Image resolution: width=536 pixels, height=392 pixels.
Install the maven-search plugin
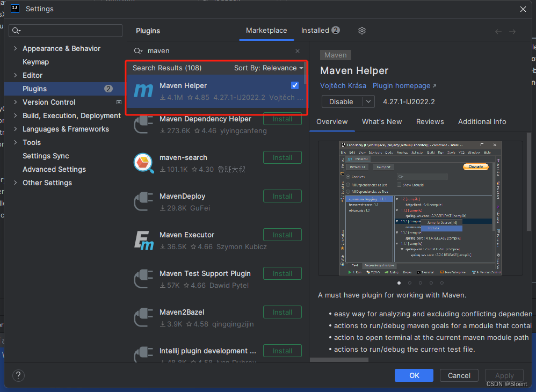tap(283, 157)
